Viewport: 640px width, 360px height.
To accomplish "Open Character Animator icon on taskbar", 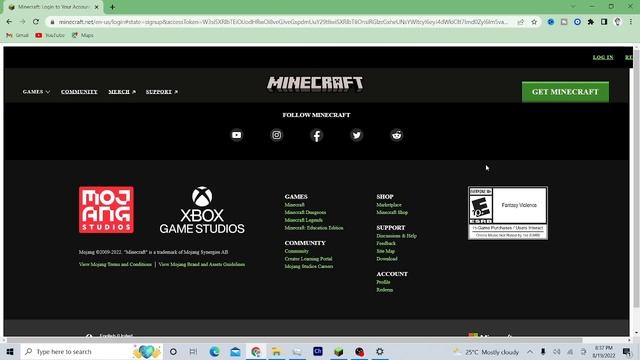I will point(318,351).
